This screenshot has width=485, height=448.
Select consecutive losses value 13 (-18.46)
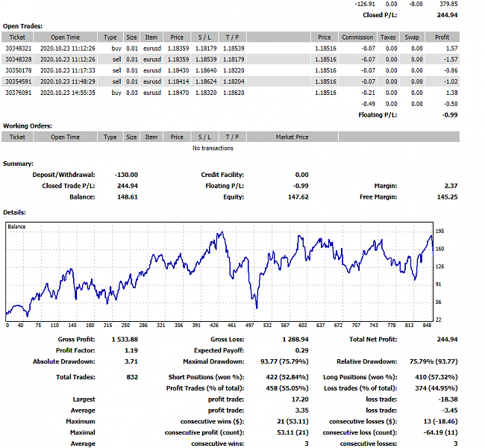[440, 422]
